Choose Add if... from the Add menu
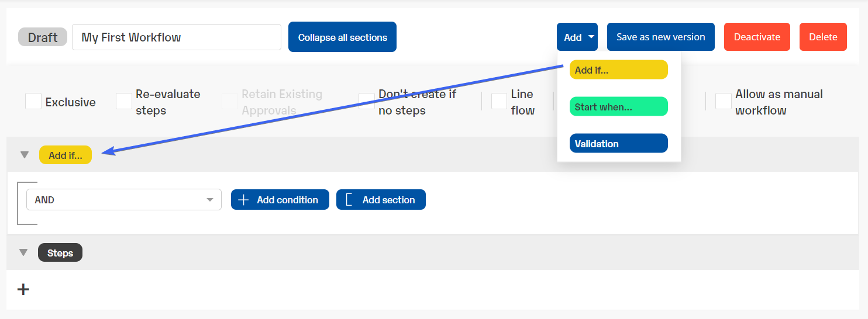 [x=618, y=70]
